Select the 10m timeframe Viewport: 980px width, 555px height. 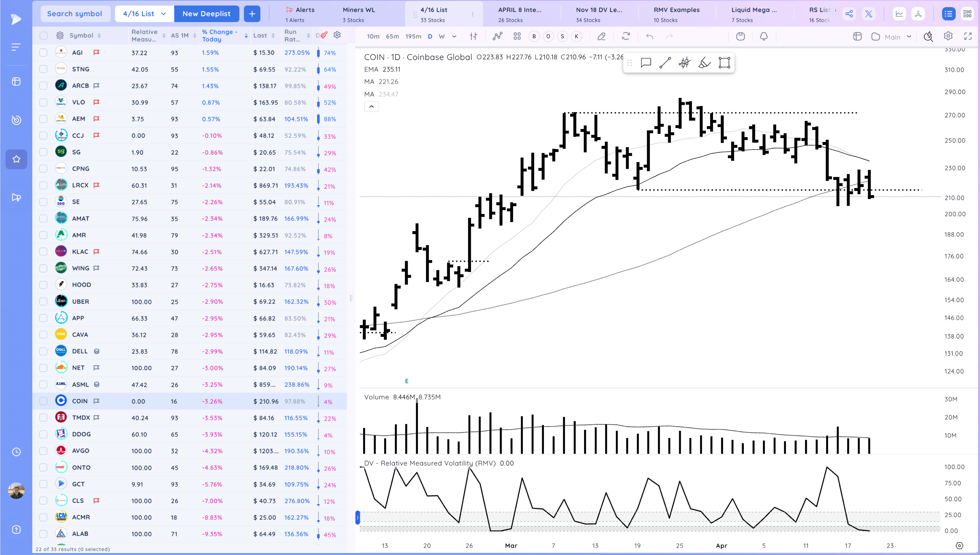click(373, 37)
